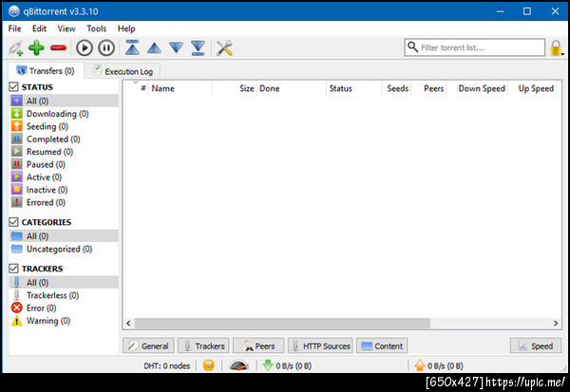Image resolution: width=570 pixels, height=392 pixels.
Task: Open the Peers properties tab
Action: pyautogui.click(x=258, y=345)
